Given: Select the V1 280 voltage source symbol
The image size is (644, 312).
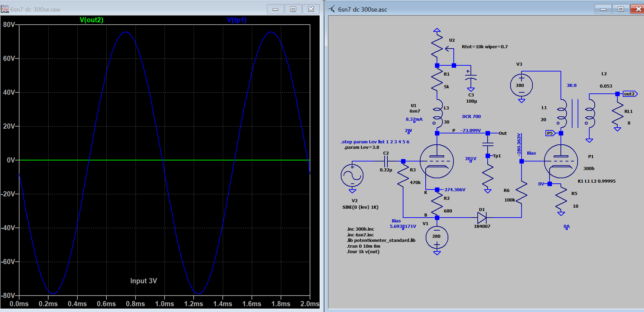Looking at the screenshot, I should tap(437, 237).
